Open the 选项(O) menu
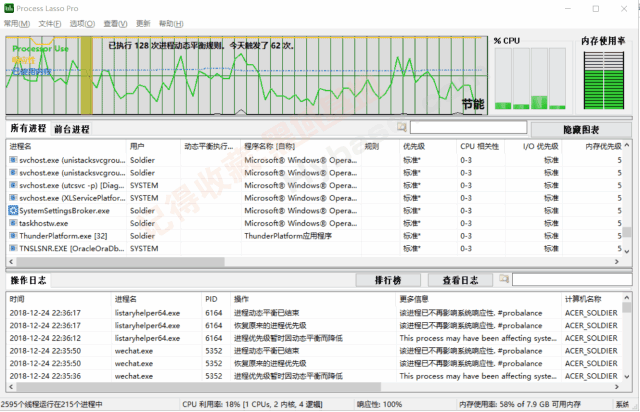 82,24
